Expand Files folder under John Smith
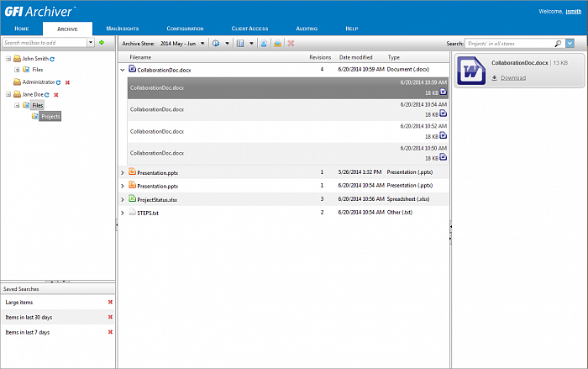The width and height of the screenshot is (588, 369). pos(17,70)
